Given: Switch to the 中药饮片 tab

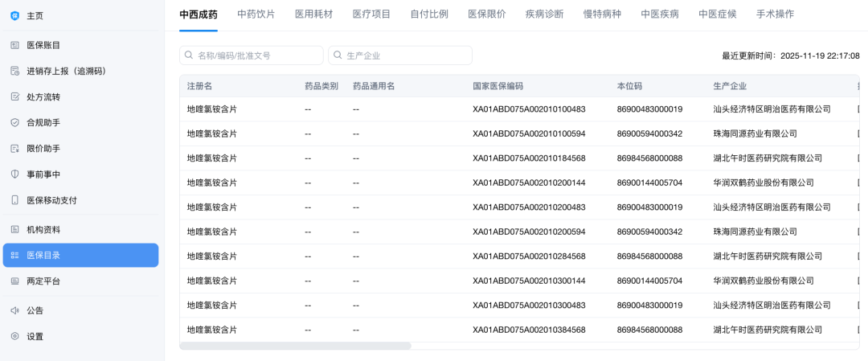Looking at the screenshot, I should (256, 14).
